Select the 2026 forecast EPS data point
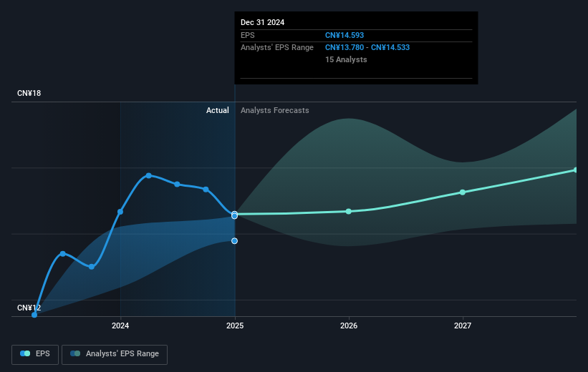Image resolution: width=588 pixels, height=372 pixels. [348, 212]
